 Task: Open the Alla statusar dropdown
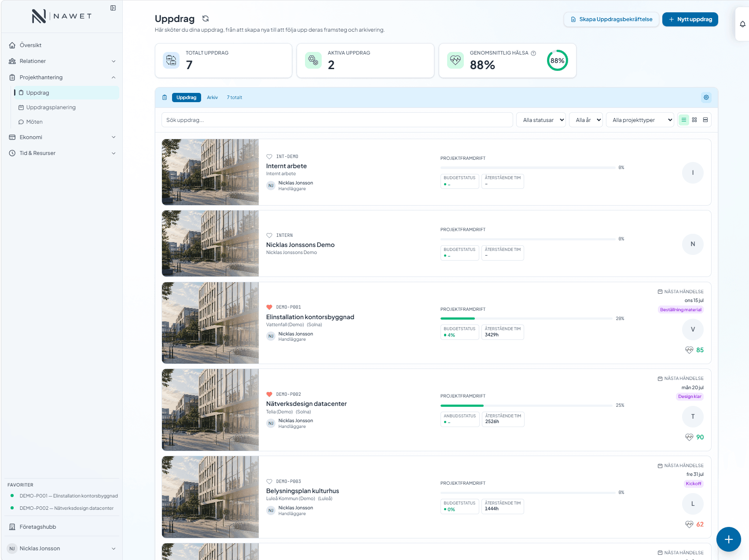541,120
